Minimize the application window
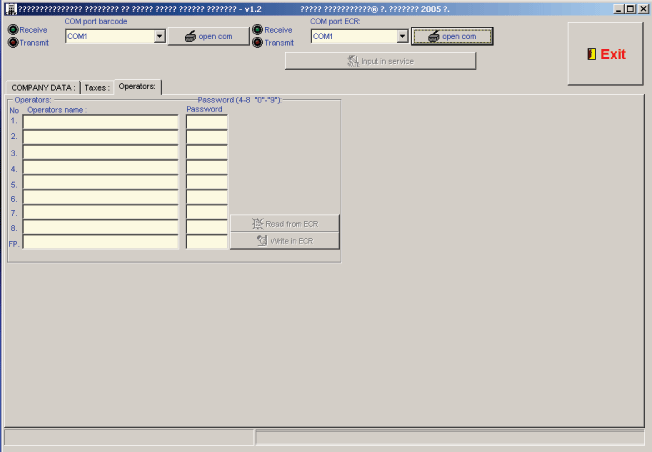The image size is (652, 452). pos(619,9)
